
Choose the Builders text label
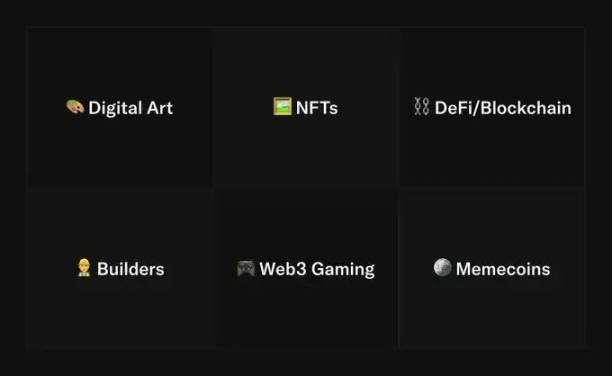click(130, 269)
